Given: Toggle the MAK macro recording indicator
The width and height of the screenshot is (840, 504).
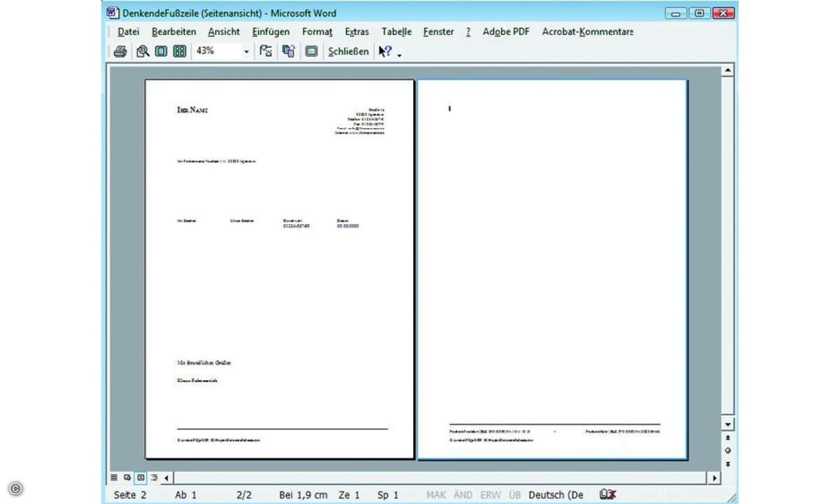Looking at the screenshot, I should point(435,495).
